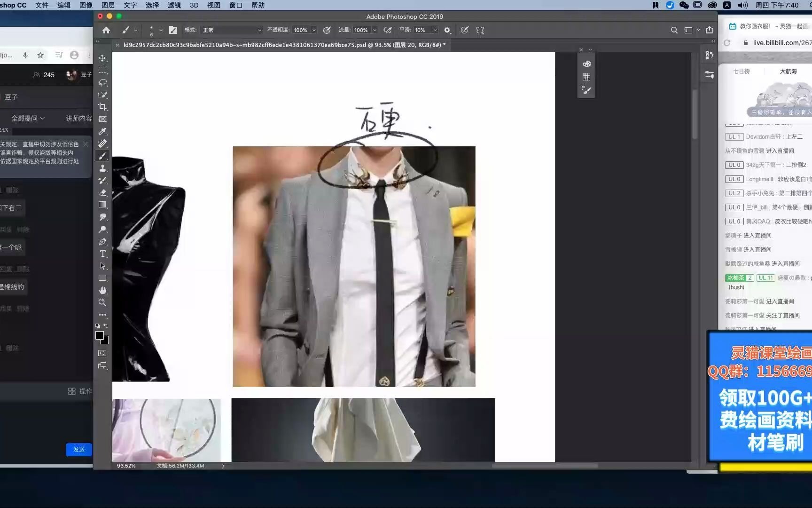Expand the 全部提问 filter in left window
The image size is (812, 508).
click(28, 119)
